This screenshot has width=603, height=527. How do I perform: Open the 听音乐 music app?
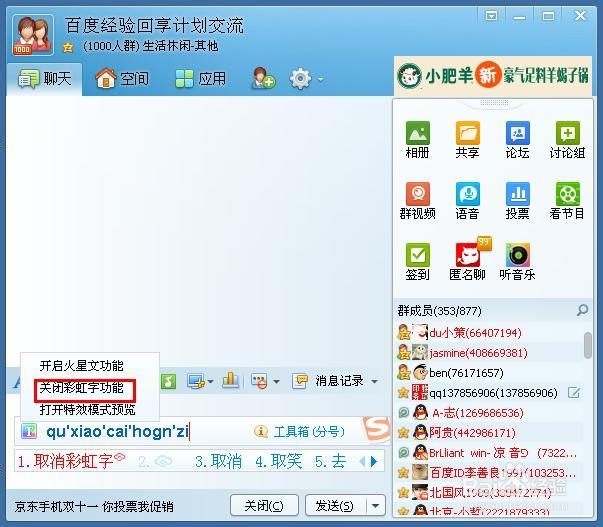518,262
